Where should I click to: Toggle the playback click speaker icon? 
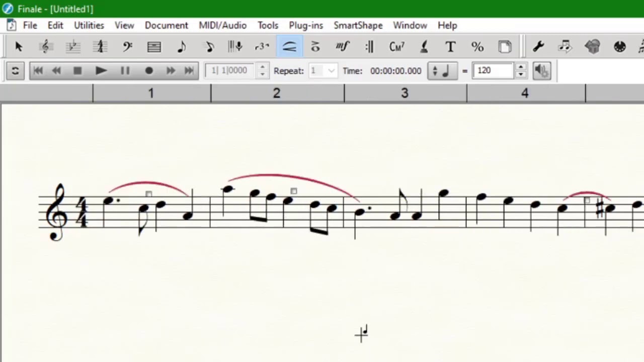[542, 71]
